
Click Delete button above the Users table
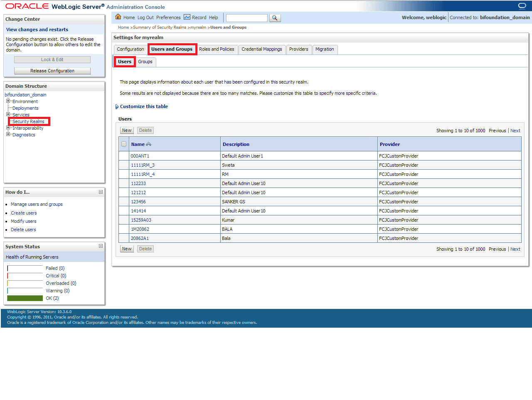pyautogui.click(x=145, y=130)
